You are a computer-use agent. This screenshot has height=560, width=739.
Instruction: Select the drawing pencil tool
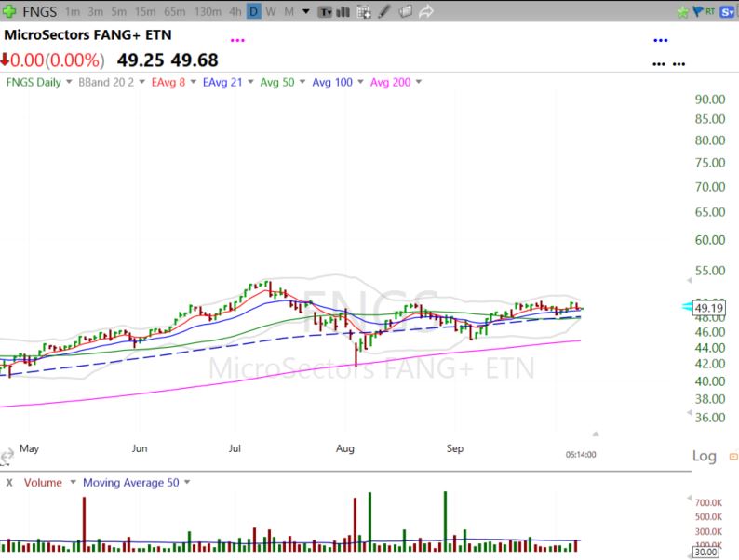[384, 11]
